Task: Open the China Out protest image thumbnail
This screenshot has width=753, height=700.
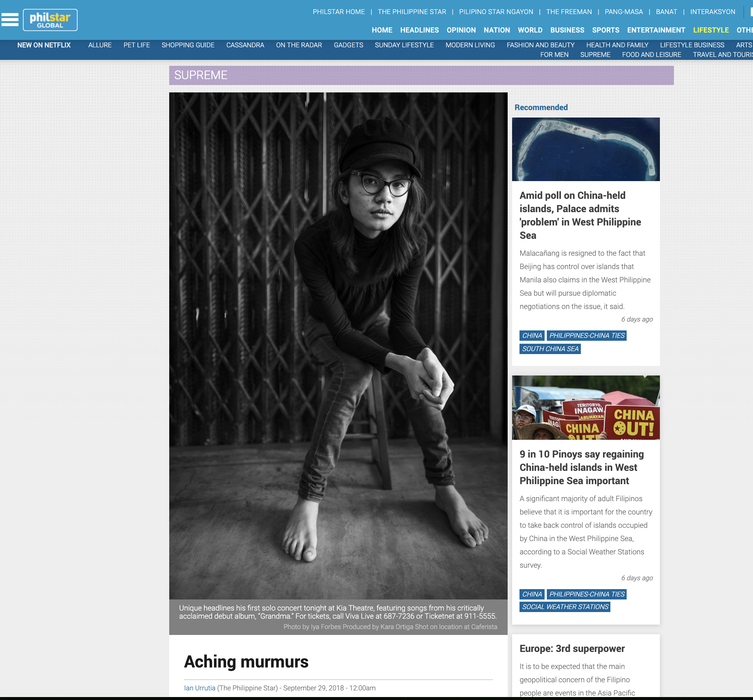Action: [x=586, y=408]
